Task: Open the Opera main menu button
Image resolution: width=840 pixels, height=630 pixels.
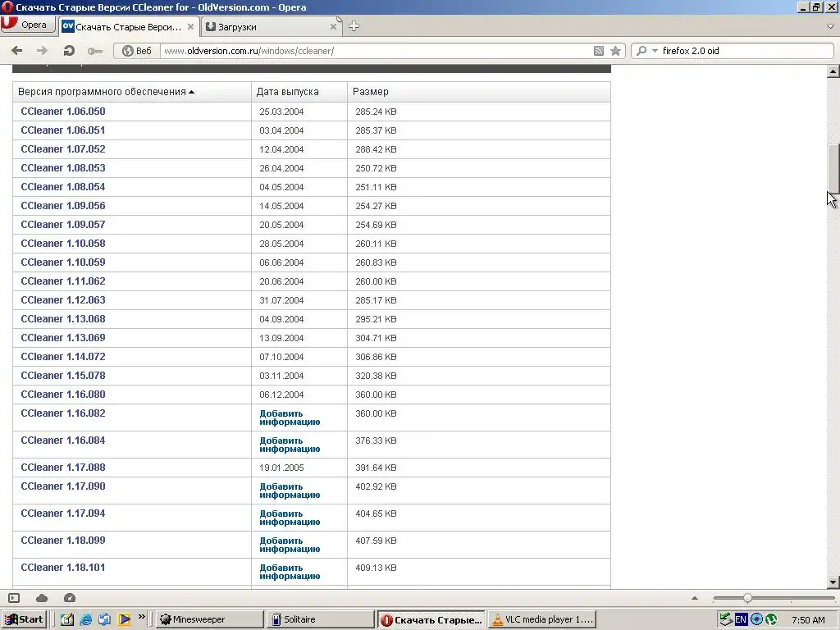Action: pyautogui.click(x=28, y=25)
